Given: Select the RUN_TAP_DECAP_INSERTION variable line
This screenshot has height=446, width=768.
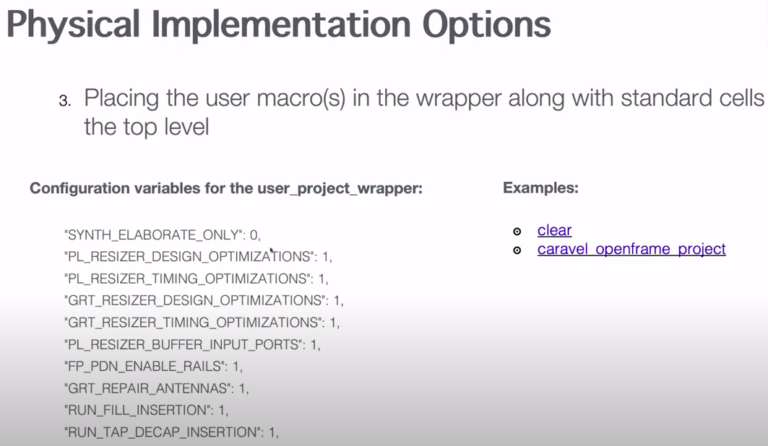Looking at the screenshot, I should point(169,432).
